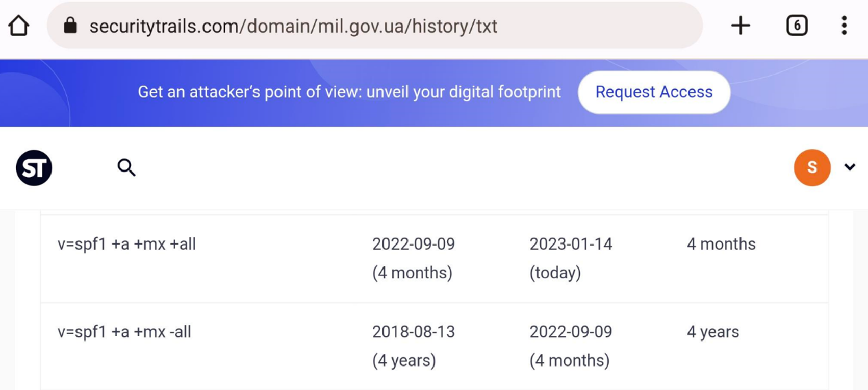Open the tab switcher showing 6 tabs
Image resolution: width=868 pixels, height=390 pixels.
pyautogui.click(x=797, y=26)
